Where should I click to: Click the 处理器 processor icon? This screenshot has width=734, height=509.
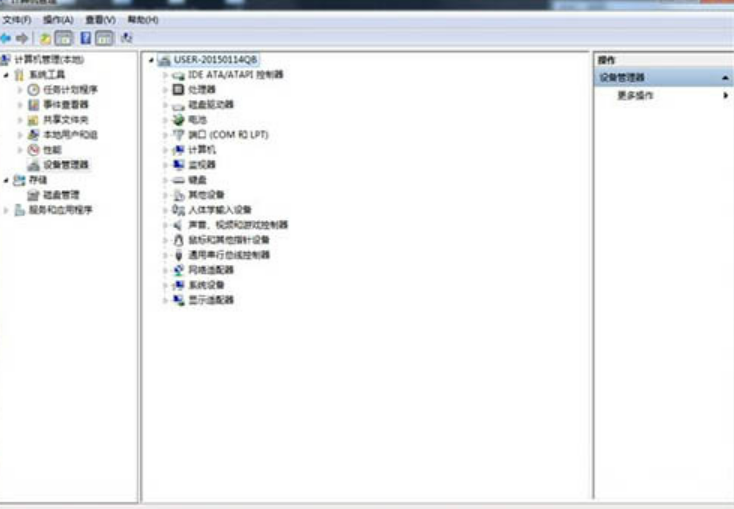pyautogui.click(x=178, y=89)
